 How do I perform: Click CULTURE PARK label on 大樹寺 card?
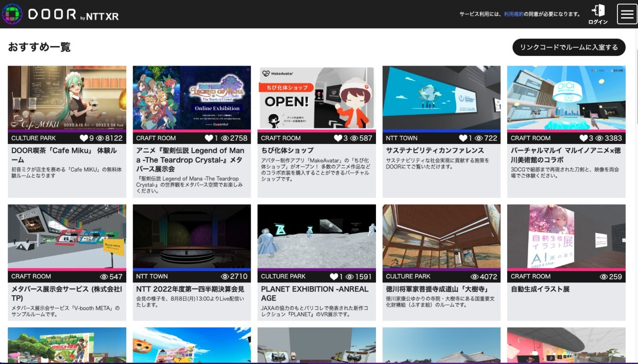(x=408, y=277)
